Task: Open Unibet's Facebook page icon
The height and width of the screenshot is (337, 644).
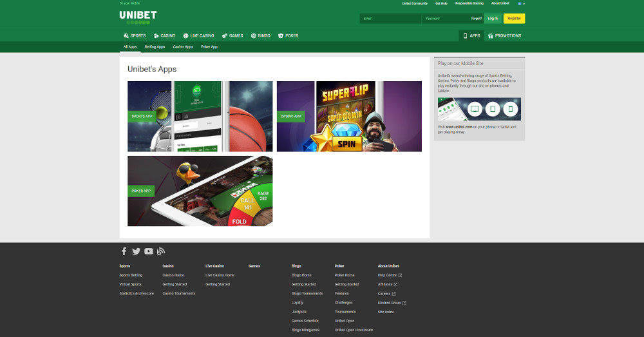Action: (124, 251)
